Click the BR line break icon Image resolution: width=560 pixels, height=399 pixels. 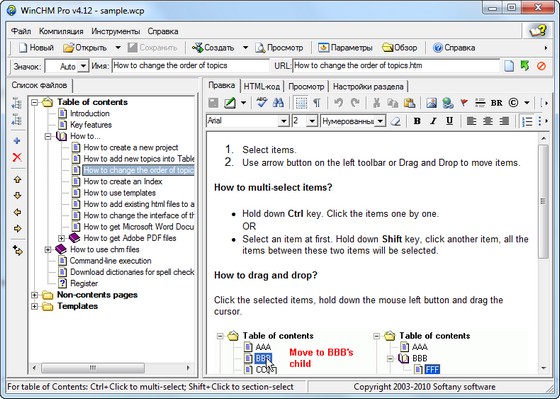(x=496, y=103)
